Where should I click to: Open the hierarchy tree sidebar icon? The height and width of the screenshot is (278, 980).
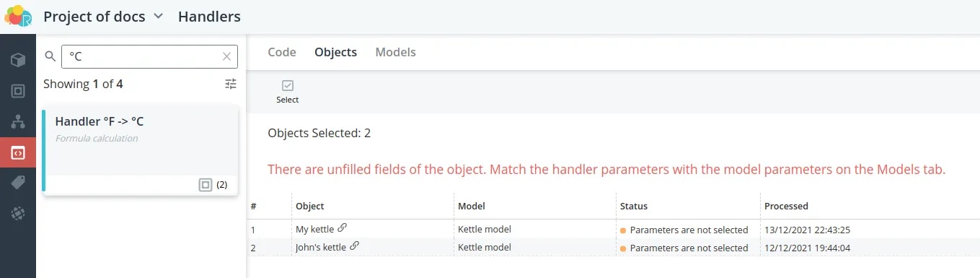[18, 121]
